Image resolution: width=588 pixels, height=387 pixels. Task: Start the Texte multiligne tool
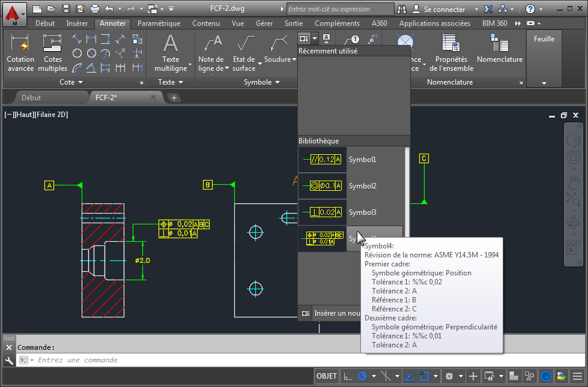pos(171,53)
